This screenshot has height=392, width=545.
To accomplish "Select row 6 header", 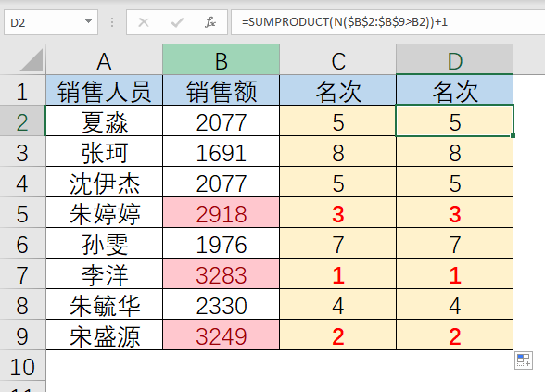I will point(22,243).
